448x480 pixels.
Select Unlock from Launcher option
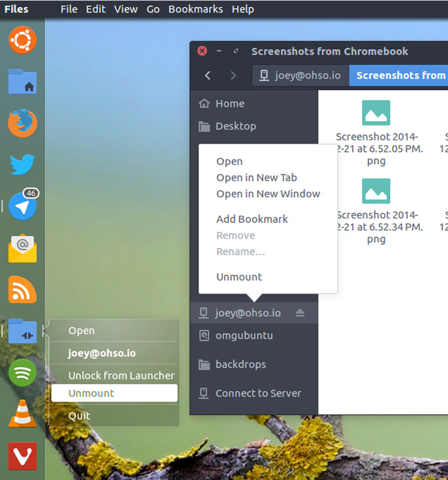[x=121, y=376]
